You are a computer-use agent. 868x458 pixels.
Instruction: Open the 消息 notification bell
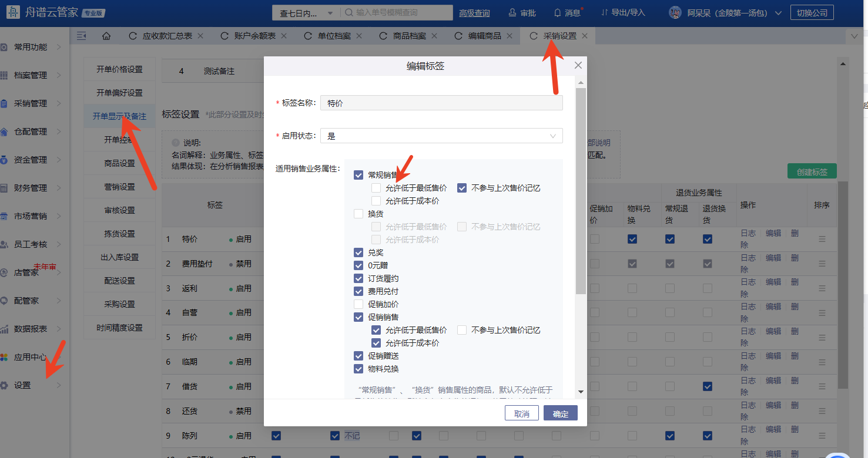point(558,13)
